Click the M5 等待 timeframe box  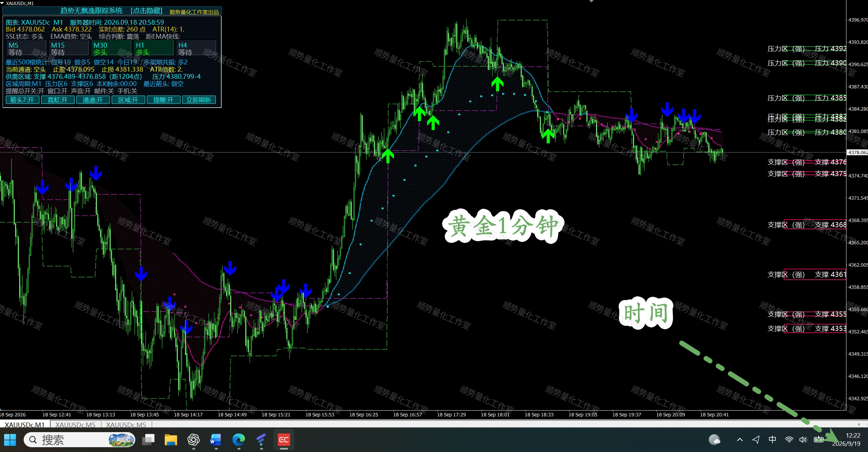point(26,48)
